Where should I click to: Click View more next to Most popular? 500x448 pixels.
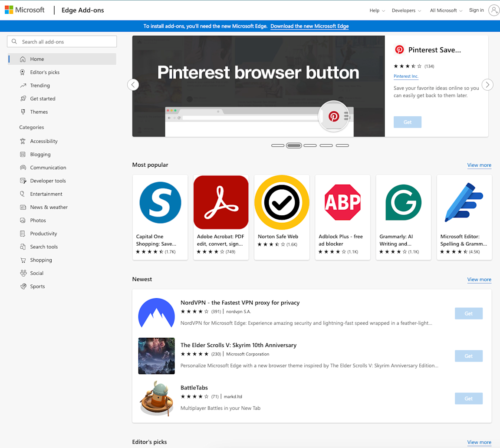click(479, 165)
